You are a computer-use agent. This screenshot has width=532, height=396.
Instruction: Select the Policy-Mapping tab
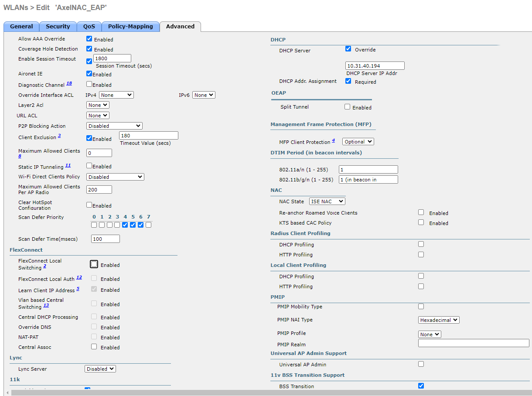[x=130, y=26]
